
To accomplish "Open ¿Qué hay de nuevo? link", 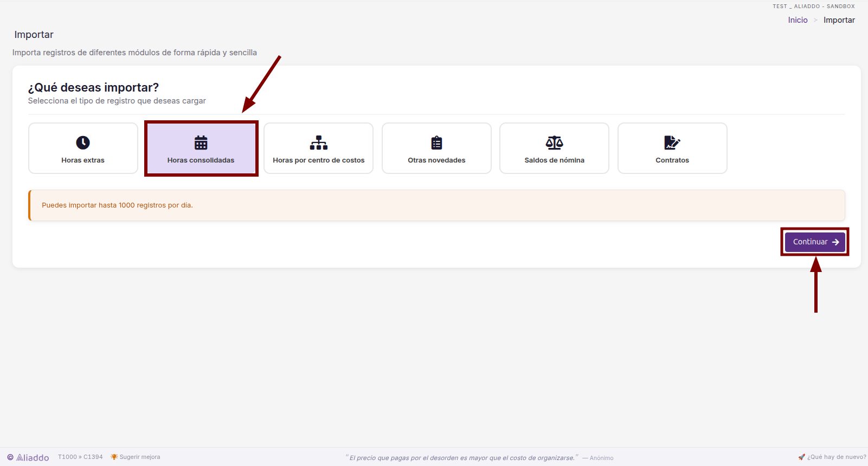I will (837, 457).
